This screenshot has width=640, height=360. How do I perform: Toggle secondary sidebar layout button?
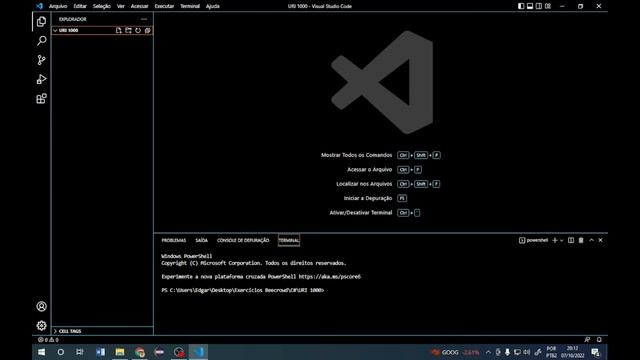tap(539, 6)
